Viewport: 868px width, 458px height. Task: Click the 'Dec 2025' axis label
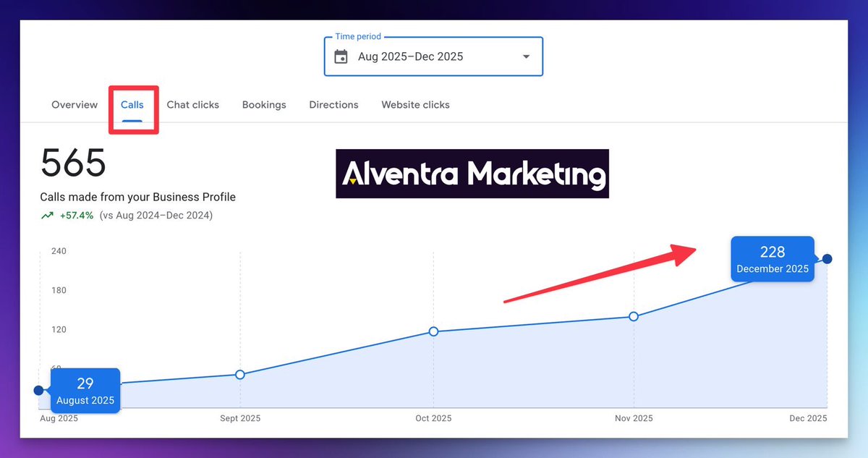click(808, 418)
